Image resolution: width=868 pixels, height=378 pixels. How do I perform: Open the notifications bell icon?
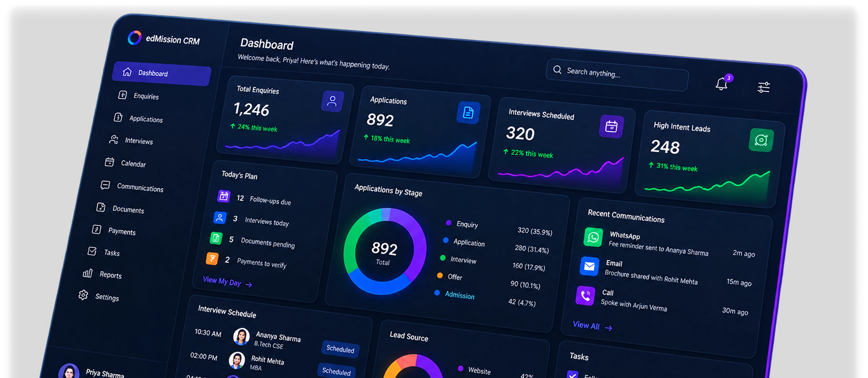coord(721,83)
